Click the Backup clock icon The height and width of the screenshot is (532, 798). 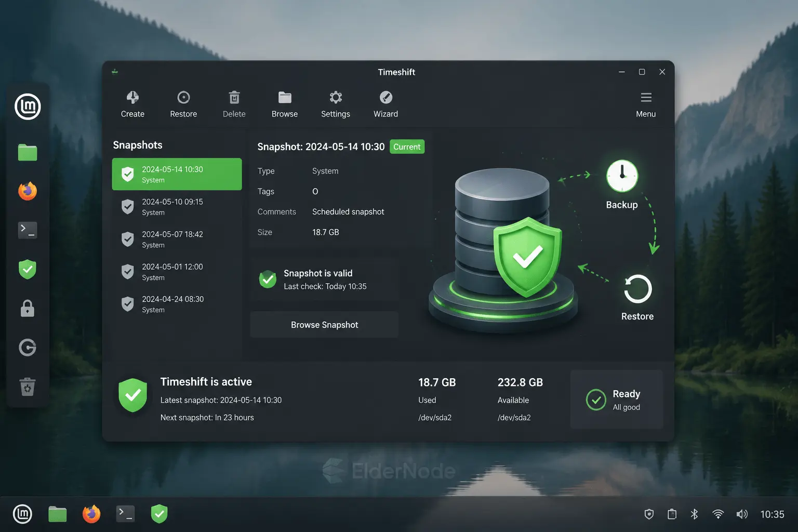(x=622, y=176)
